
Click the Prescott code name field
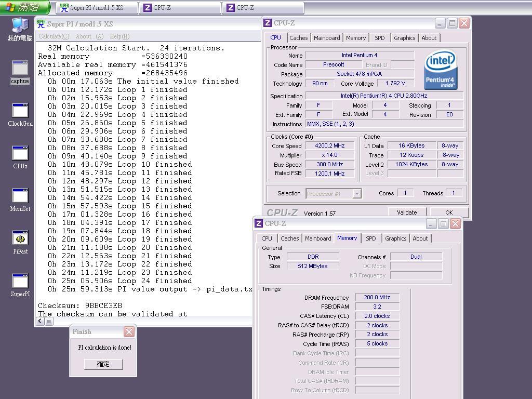pos(334,64)
